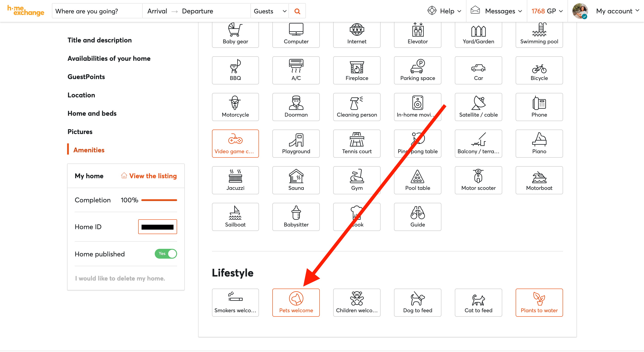This screenshot has width=644, height=352.
Task: Click I would like to delete my home
Action: [x=120, y=278]
